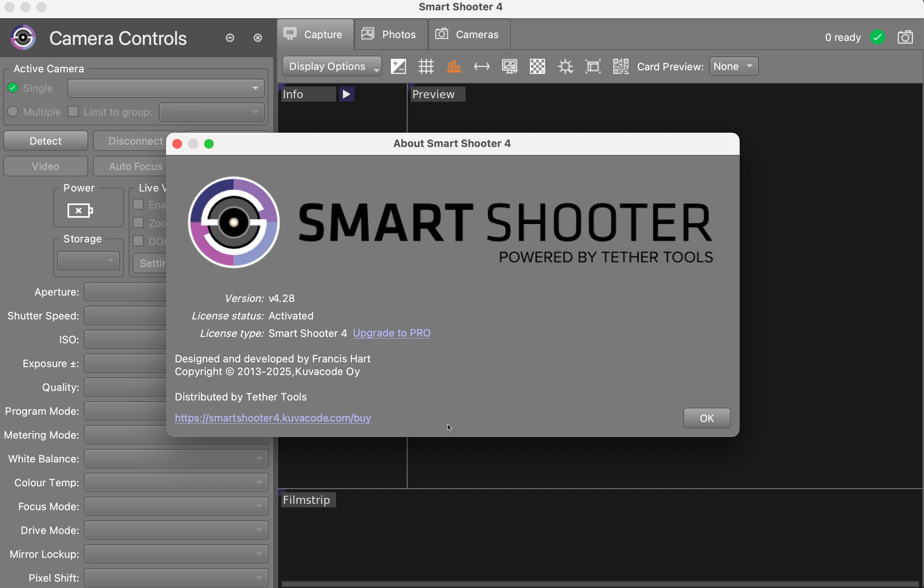Click OK in the About dialog
This screenshot has height=588, width=924.
click(707, 418)
